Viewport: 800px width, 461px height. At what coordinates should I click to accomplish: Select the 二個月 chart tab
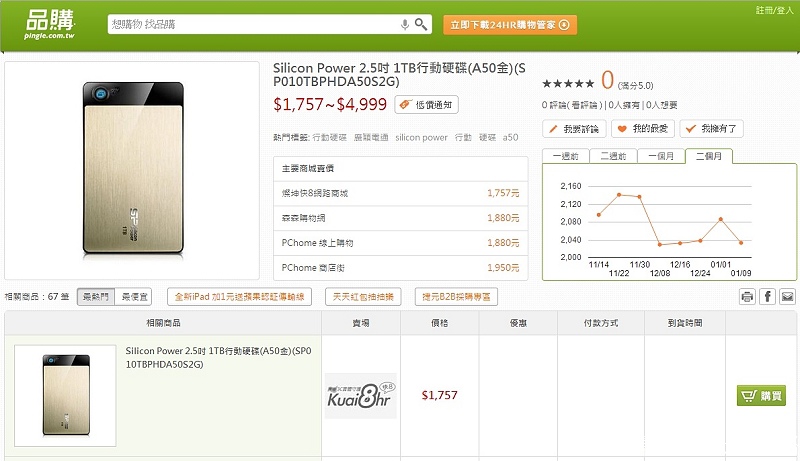[x=709, y=156]
